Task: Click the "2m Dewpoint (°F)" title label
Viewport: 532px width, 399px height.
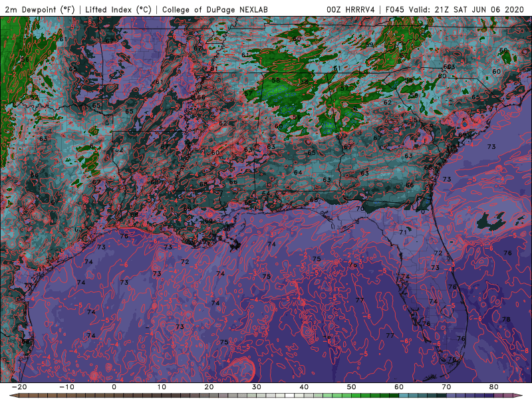Action: tap(40, 10)
